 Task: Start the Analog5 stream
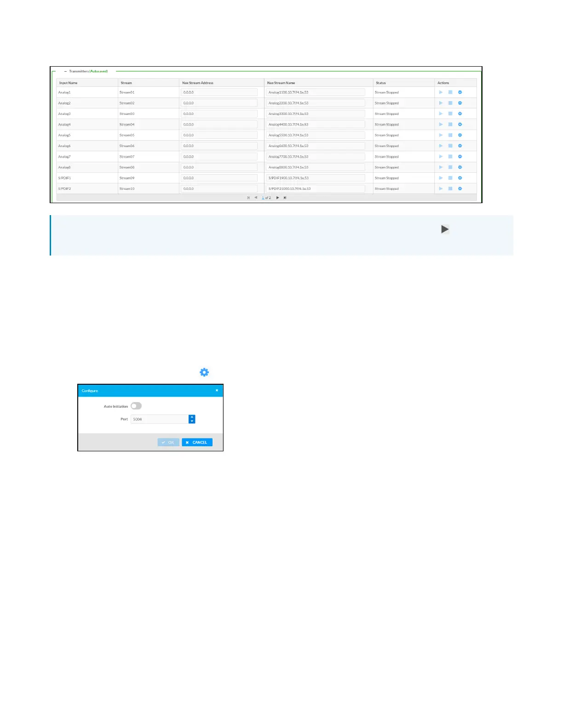[x=441, y=135]
